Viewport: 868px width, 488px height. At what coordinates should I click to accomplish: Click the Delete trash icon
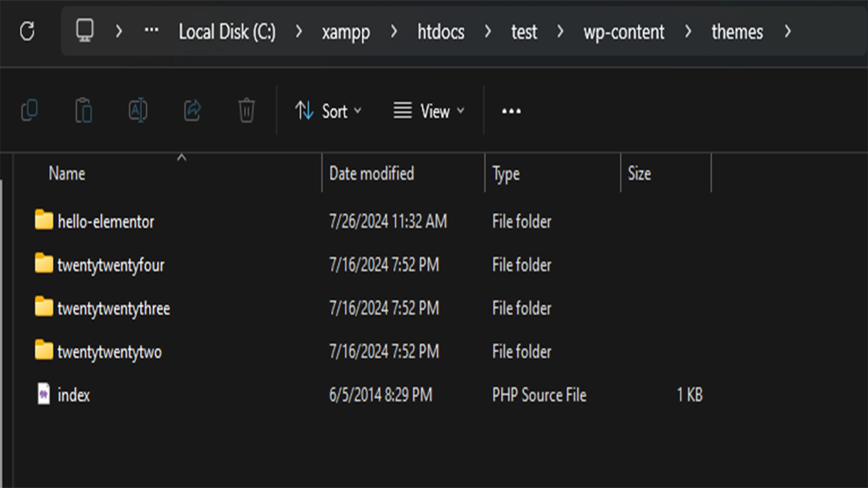[x=246, y=110]
